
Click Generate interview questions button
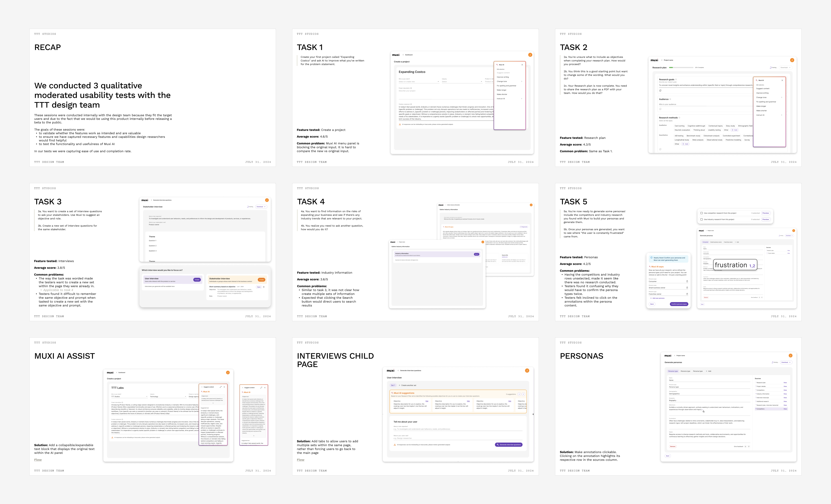click(x=509, y=445)
